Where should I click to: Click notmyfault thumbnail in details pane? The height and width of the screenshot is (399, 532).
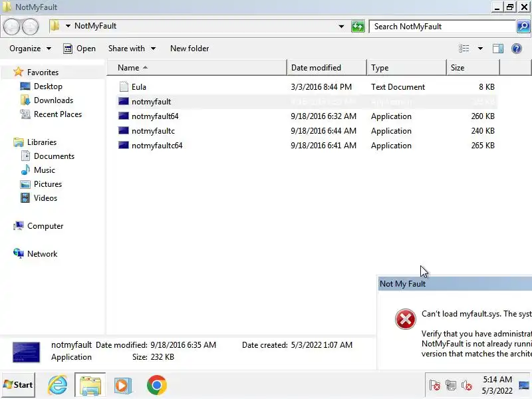pyautogui.click(x=26, y=352)
